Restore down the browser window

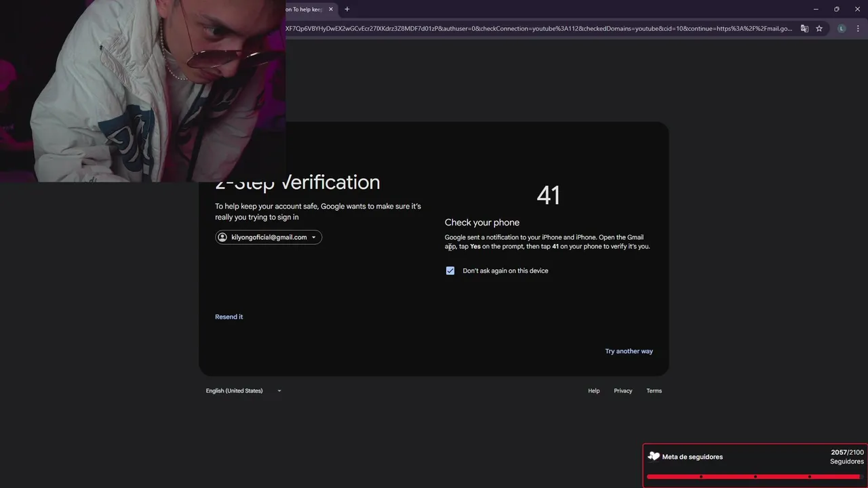click(836, 9)
